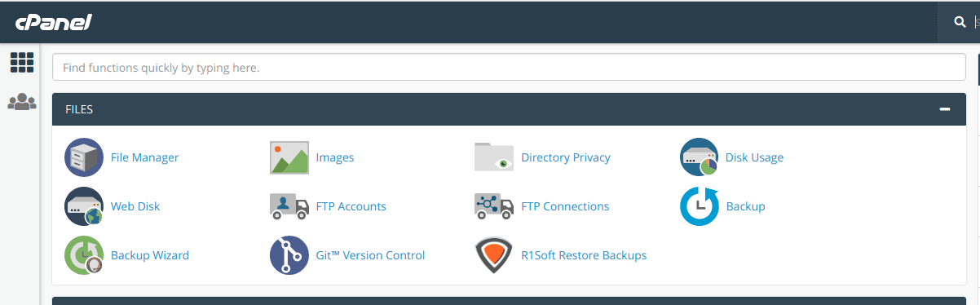Click the cPanel logo
980x305 pixels.
click(x=53, y=23)
